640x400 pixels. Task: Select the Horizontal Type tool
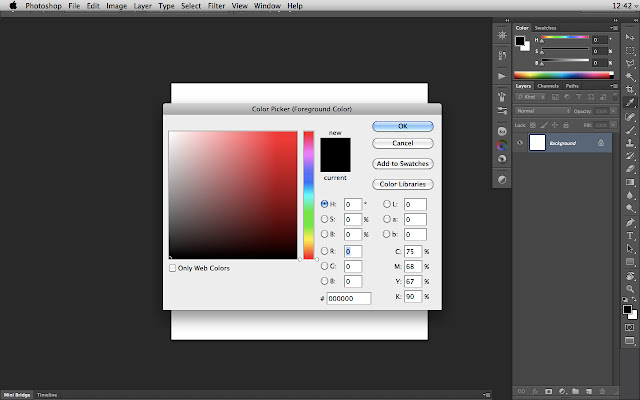(x=630, y=236)
